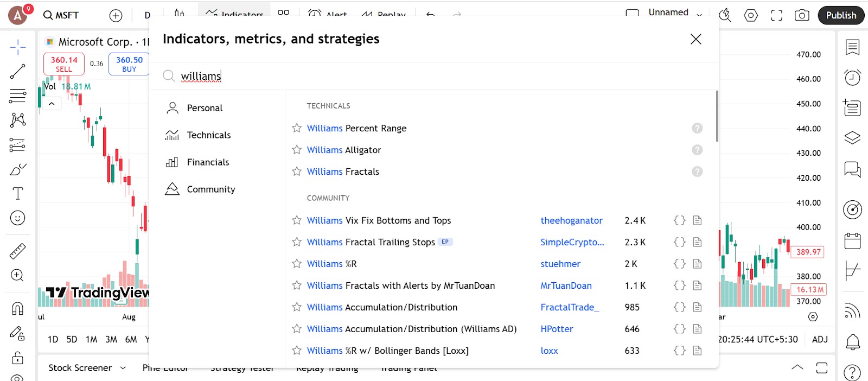
Task: Click the indicator search field with williams
Action: (434, 76)
